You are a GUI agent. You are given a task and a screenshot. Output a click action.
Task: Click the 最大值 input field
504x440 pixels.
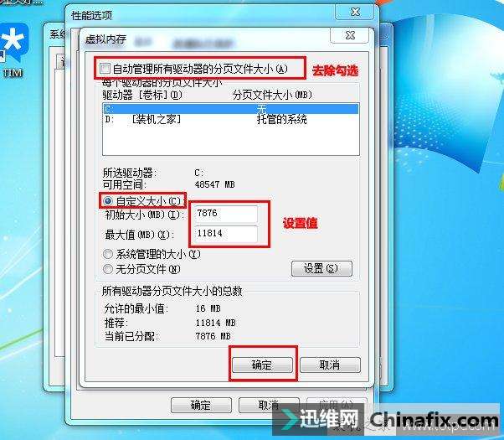click(x=227, y=233)
